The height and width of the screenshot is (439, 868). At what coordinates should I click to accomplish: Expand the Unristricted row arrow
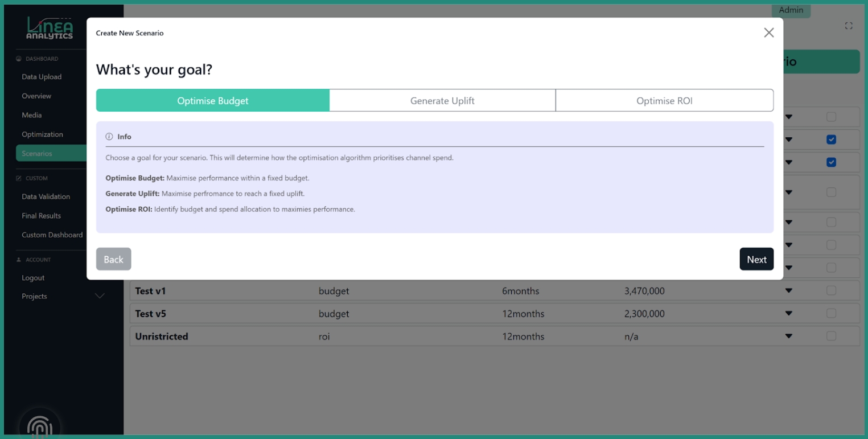pyautogui.click(x=788, y=337)
